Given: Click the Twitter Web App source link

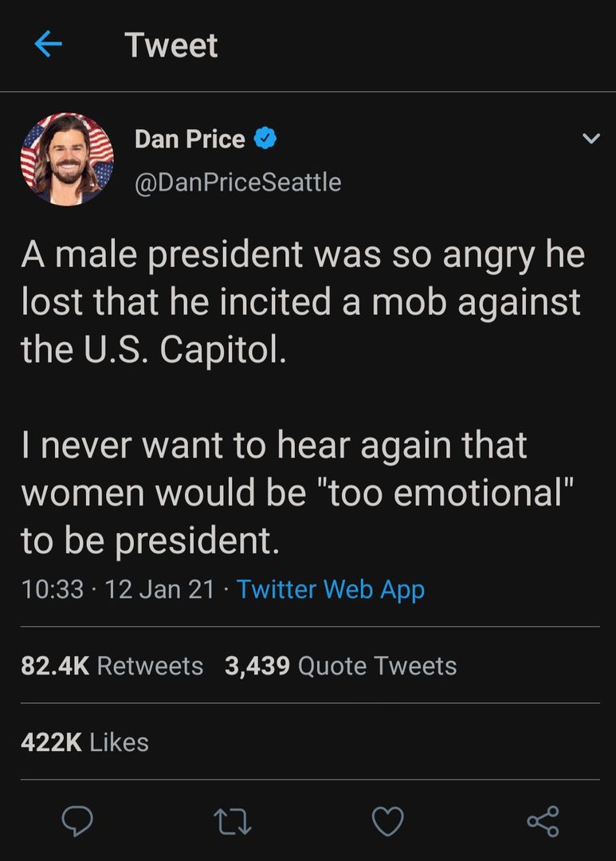Looking at the screenshot, I should [x=331, y=590].
